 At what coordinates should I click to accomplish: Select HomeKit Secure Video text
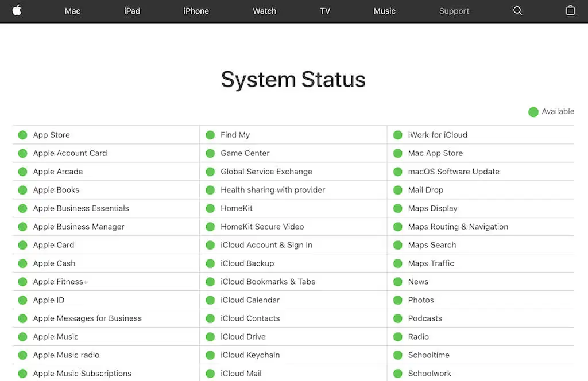click(x=262, y=227)
